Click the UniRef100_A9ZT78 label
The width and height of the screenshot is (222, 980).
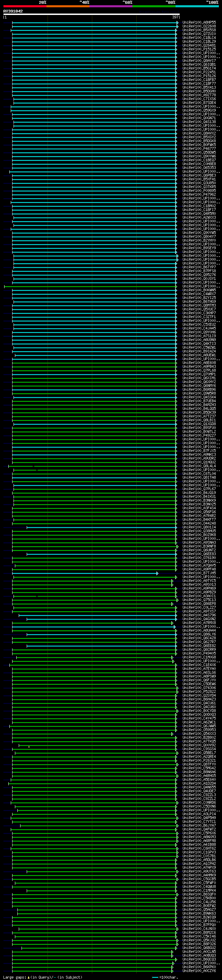point(199,95)
